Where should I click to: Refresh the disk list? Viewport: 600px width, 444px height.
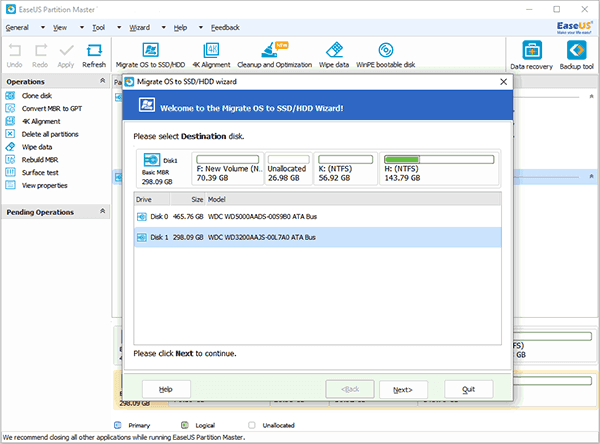94,56
